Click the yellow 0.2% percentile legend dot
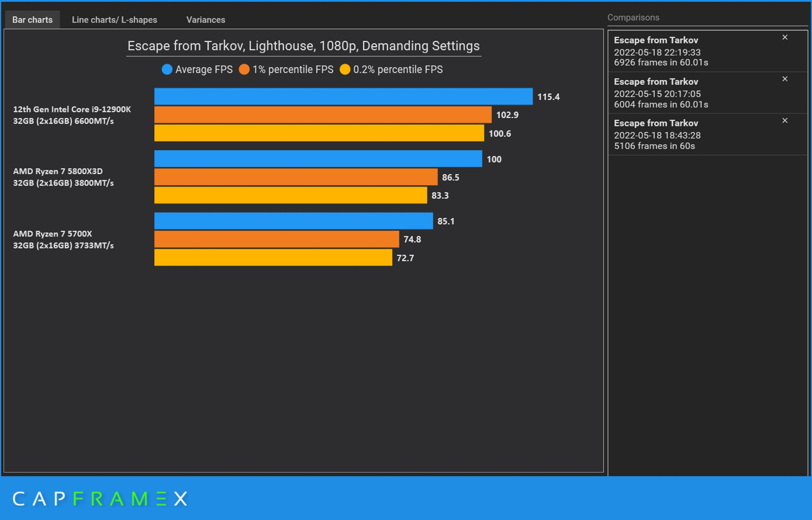The width and height of the screenshot is (812, 520). point(345,69)
